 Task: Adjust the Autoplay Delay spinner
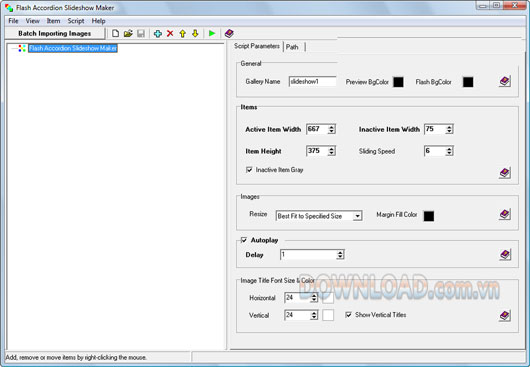click(340, 254)
